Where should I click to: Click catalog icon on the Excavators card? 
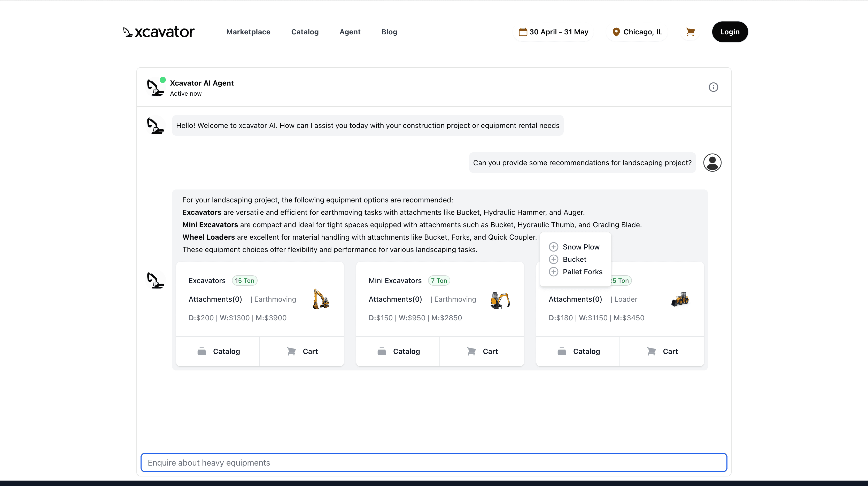202,351
